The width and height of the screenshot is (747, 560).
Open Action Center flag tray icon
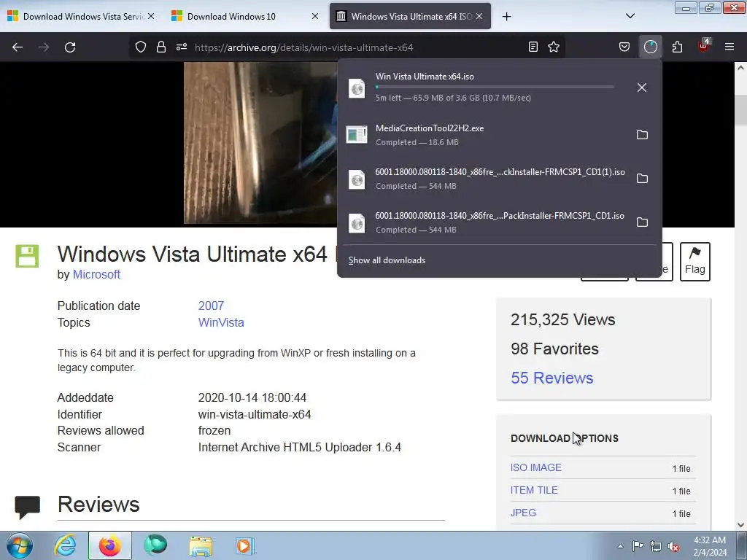638,546
